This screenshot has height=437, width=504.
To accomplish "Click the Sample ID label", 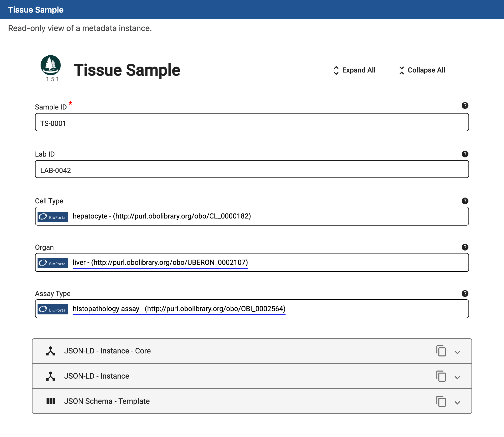I will (x=51, y=107).
